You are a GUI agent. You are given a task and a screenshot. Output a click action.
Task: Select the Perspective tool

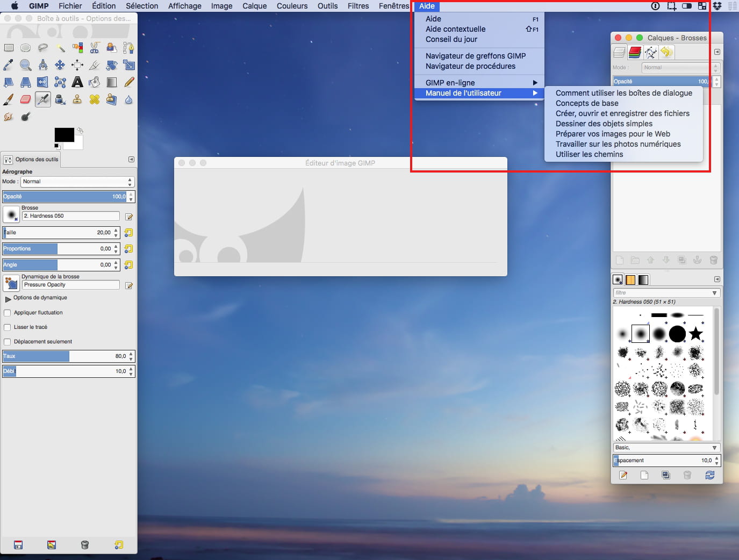[25, 82]
